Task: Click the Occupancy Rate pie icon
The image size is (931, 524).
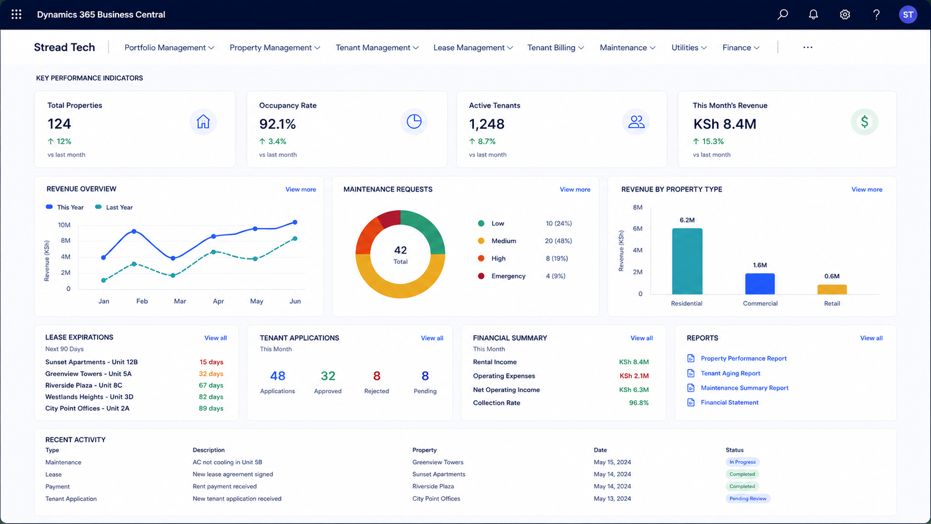Action: coord(414,122)
